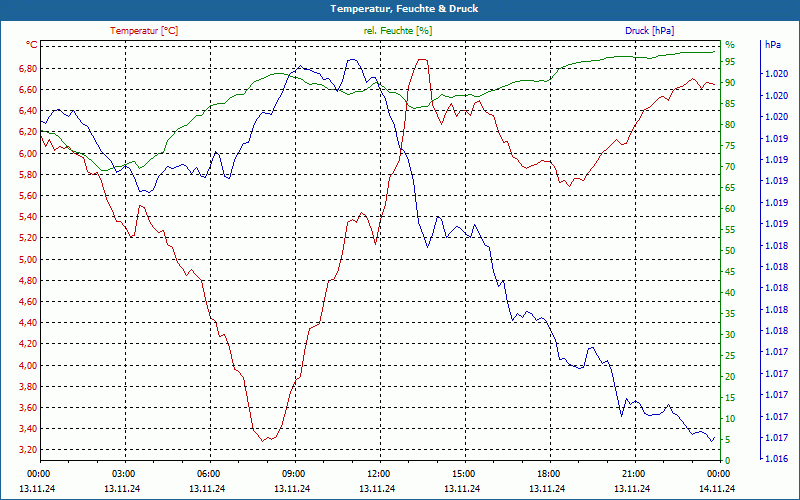Click the "13.11.24" date beneath 12:00
Viewport: 800px width, 500px height.
377,488
